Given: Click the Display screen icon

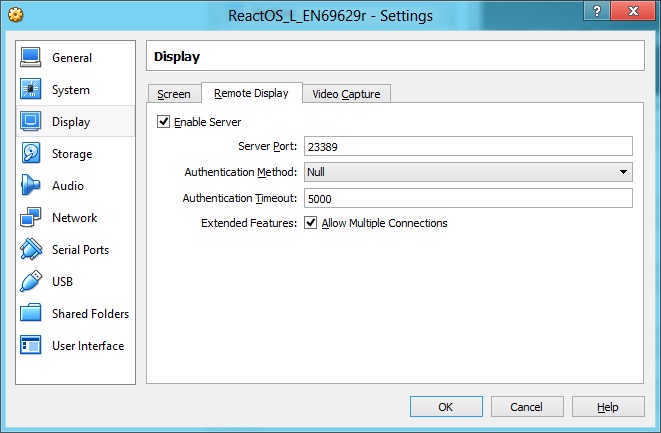Looking at the screenshot, I should click(30, 121).
